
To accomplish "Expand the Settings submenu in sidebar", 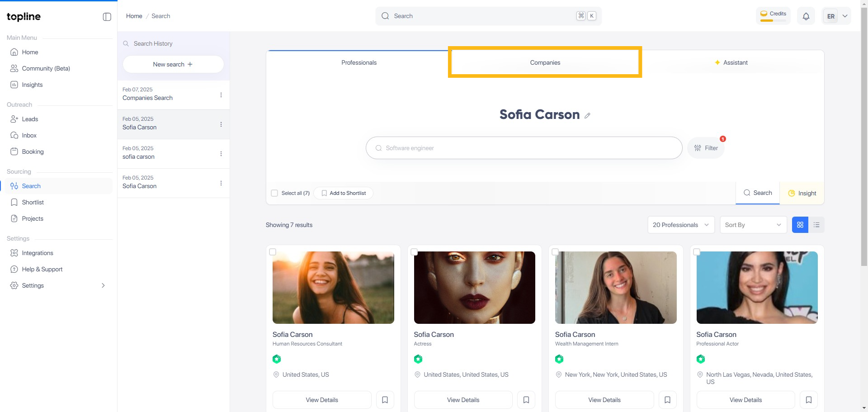I will tap(103, 285).
